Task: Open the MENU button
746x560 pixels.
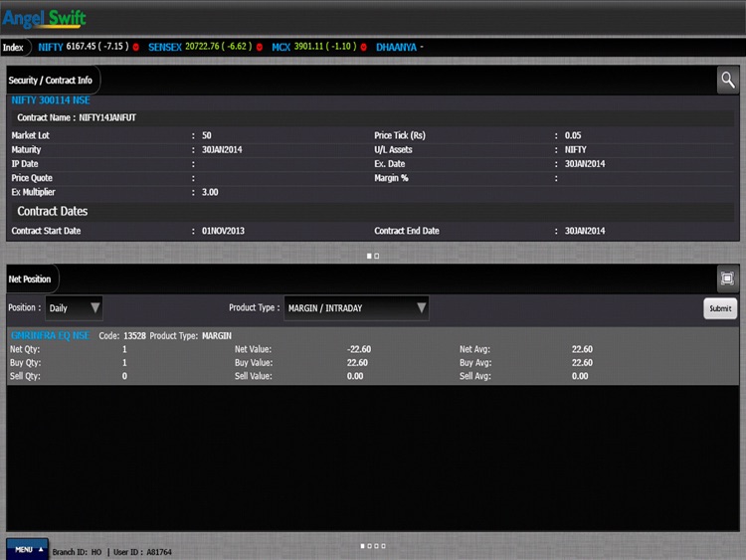Action: click(x=27, y=549)
